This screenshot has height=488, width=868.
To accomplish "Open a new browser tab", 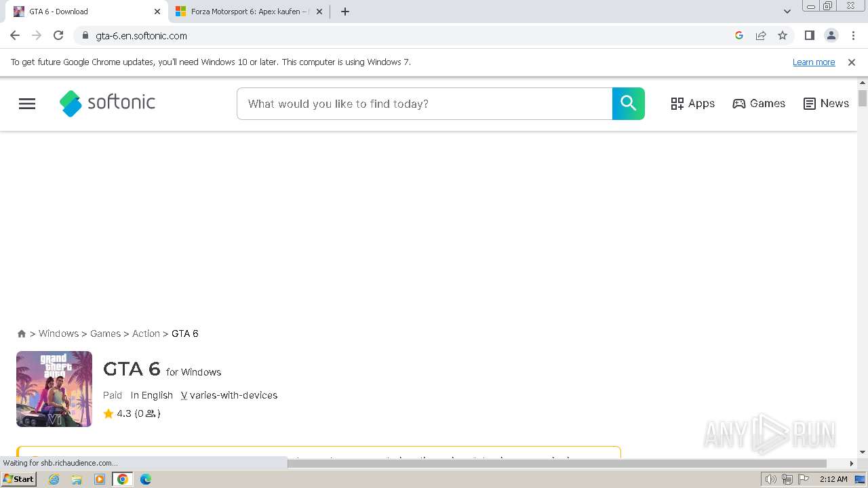I will tap(345, 12).
